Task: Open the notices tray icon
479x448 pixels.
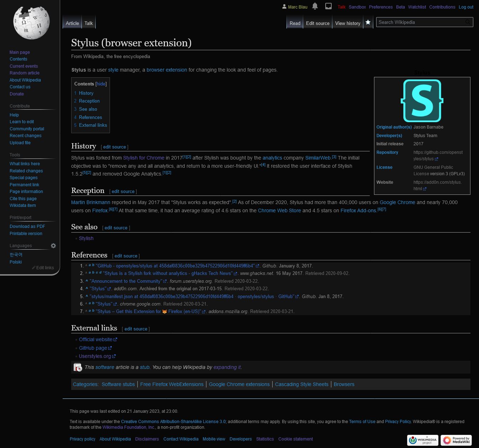Action: click(328, 6)
